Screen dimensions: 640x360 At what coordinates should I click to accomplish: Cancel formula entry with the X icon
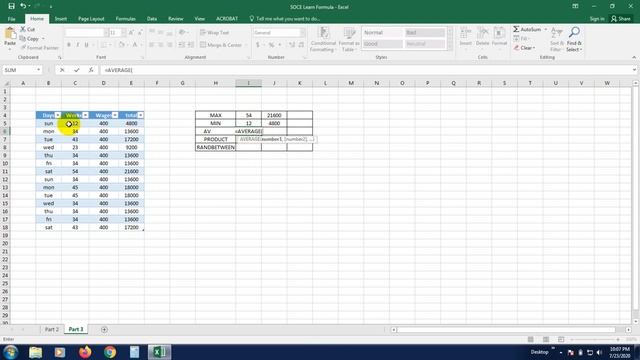62,70
